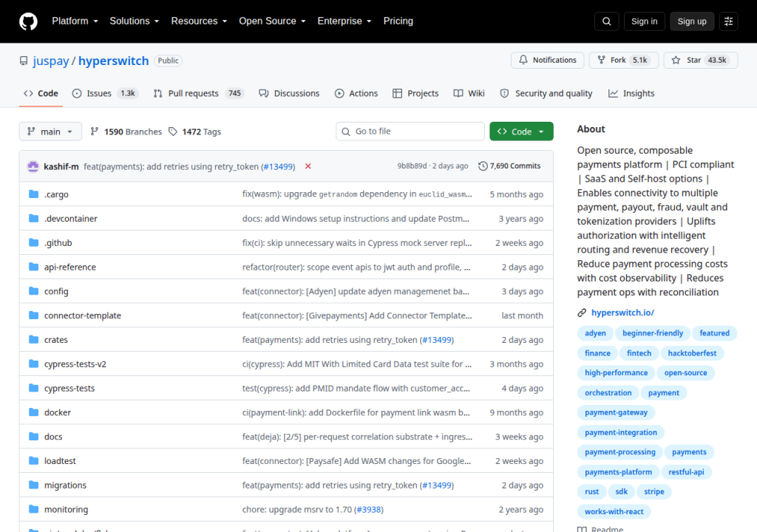Select the payment-gateway topic tag
757x532 pixels.
click(x=616, y=412)
